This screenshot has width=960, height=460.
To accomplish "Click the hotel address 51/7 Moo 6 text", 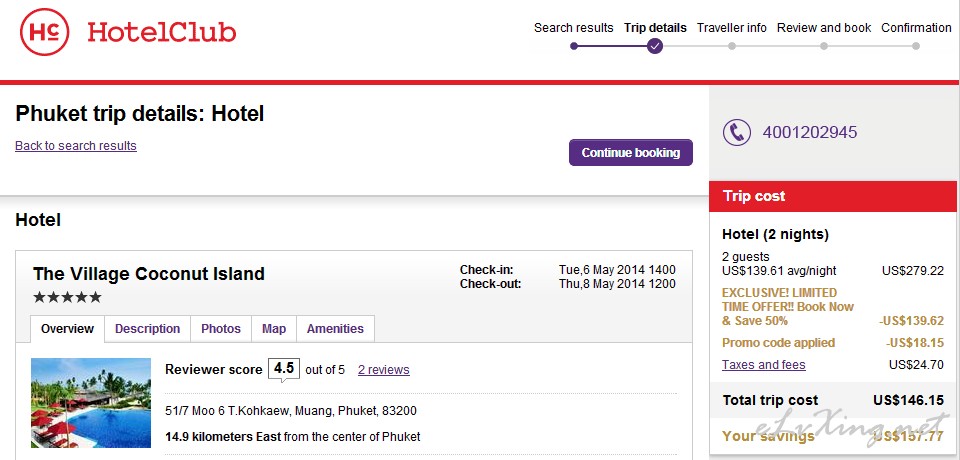I will click(291, 410).
